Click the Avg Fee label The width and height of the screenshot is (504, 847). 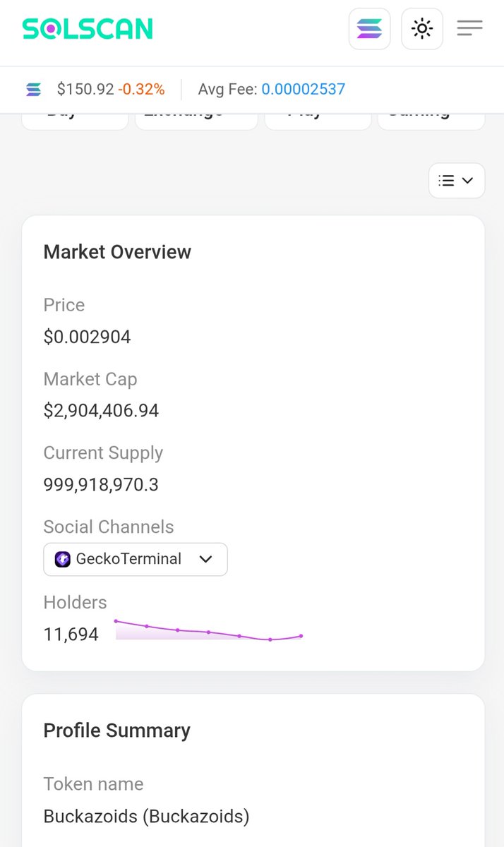[x=227, y=90]
